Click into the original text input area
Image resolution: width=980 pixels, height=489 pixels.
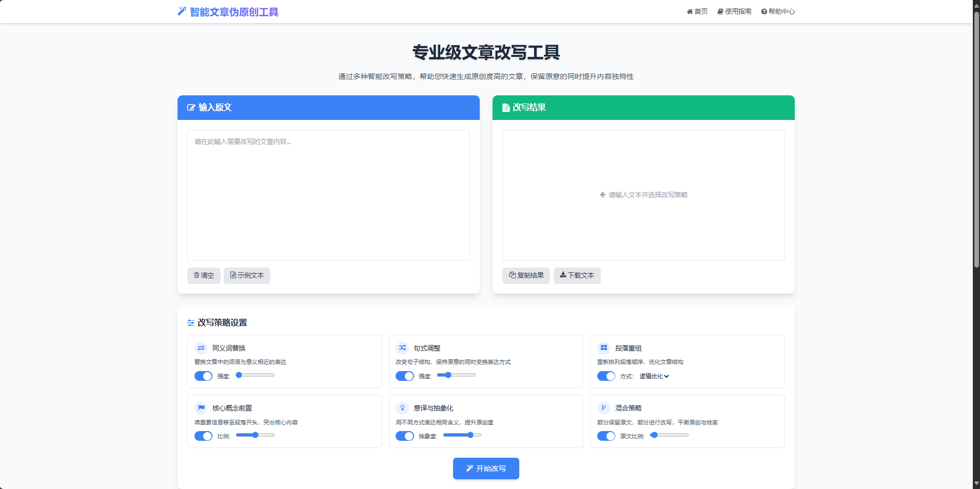tap(328, 195)
